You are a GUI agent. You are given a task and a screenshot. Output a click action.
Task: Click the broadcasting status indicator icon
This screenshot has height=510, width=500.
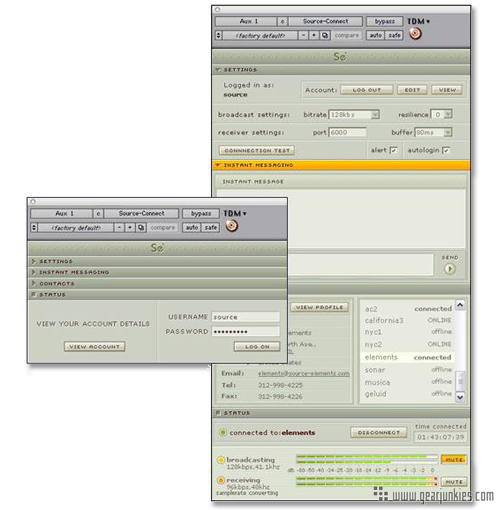[x=220, y=460]
